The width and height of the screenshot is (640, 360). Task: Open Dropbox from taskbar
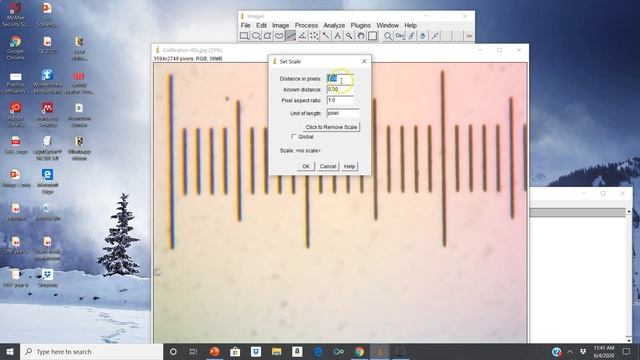[256, 351]
